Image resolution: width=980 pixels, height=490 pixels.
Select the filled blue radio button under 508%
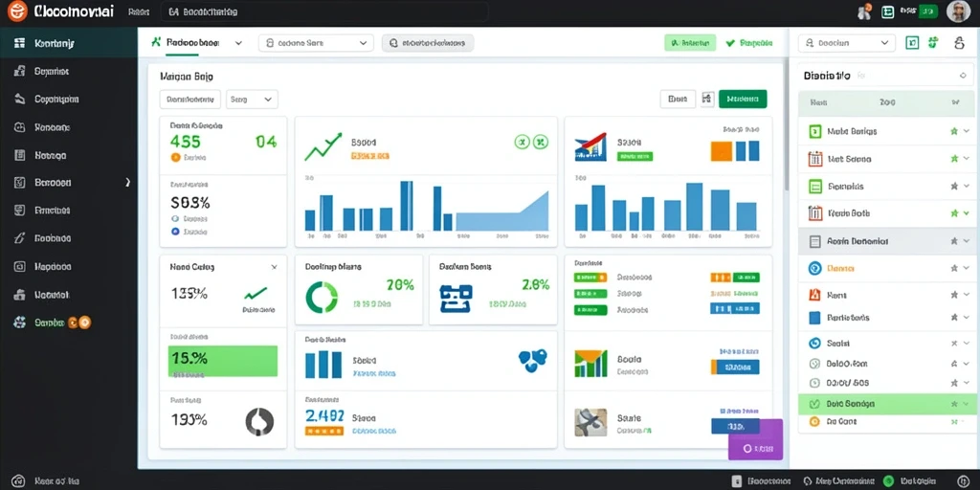(x=175, y=232)
